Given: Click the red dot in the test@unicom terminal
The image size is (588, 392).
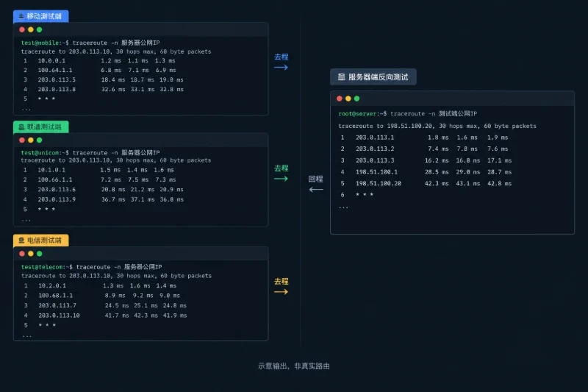Looking at the screenshot, I should coord(22,140).
